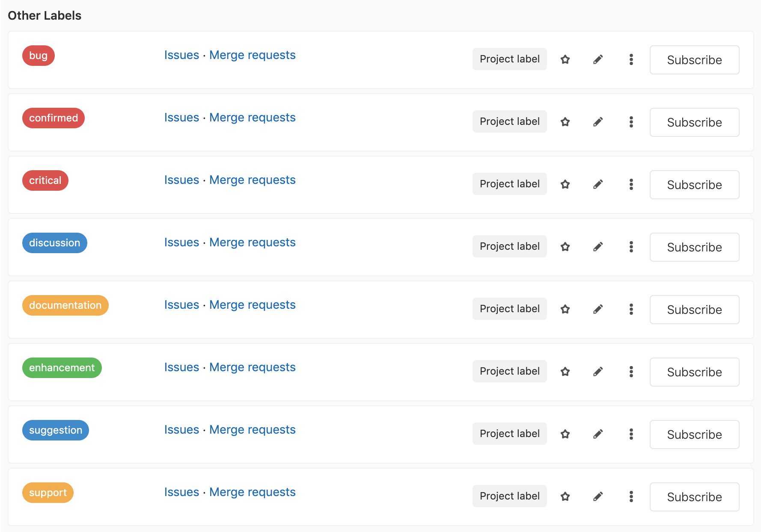Subscribe to the confirmed label
The height and width of the screenshot is (532, 761).
click(694, 122)
